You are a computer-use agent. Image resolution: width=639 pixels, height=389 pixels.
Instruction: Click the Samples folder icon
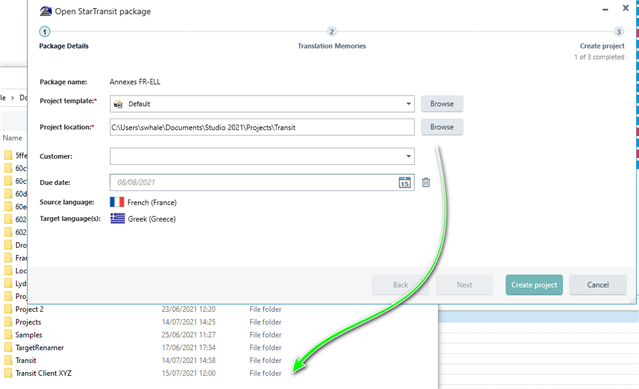pyautogui.click(x=8, y=335)
